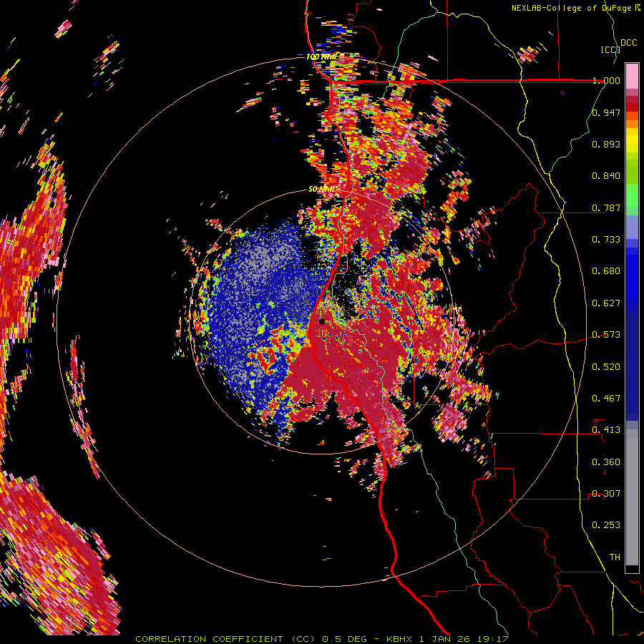Click the 100 NMI range ring label
644x644 pixels.
(322, 57)
